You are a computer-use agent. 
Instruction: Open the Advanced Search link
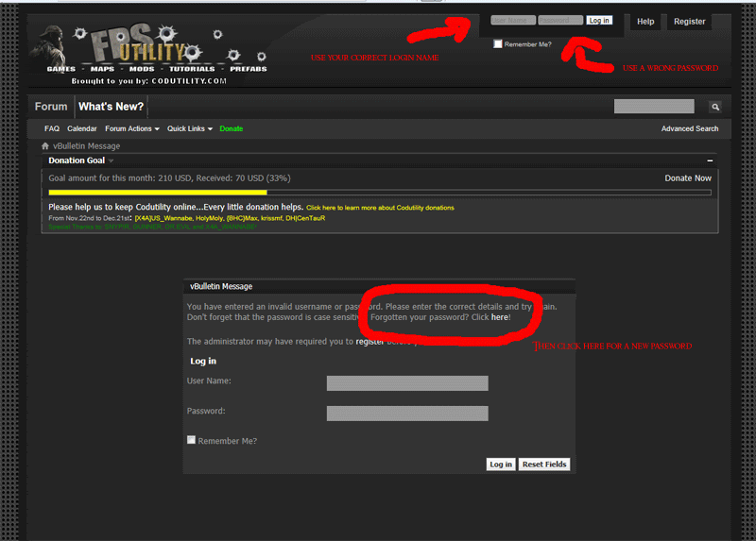pos(689,128)
